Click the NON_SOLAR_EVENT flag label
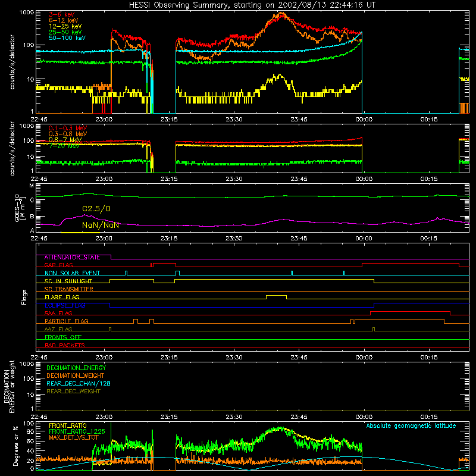476x476 pixels. (x=72, y=273)
